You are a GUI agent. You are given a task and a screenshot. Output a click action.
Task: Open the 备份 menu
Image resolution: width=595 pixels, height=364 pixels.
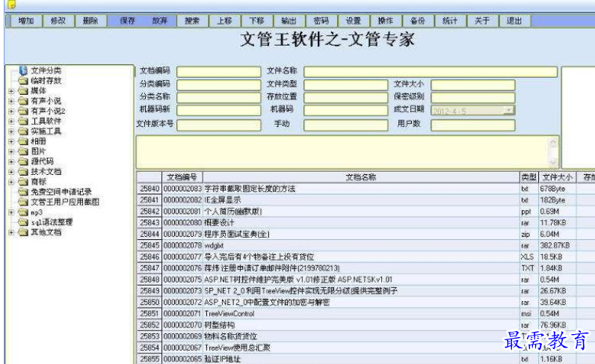tap(418, 21)
